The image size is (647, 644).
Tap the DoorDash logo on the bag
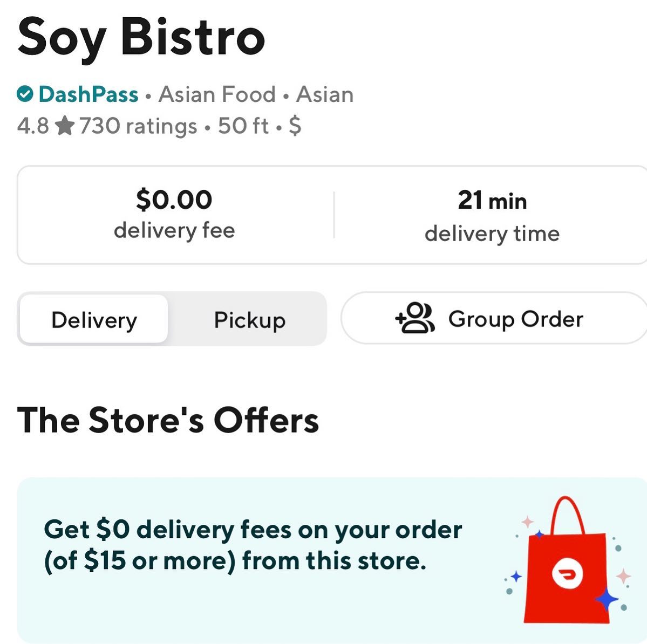coord(567,574)
